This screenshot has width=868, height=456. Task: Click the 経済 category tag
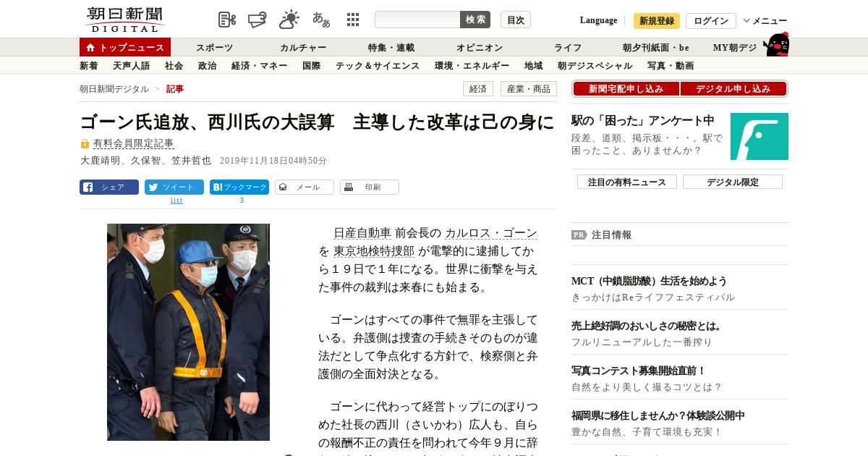click(x=478, y=89)
